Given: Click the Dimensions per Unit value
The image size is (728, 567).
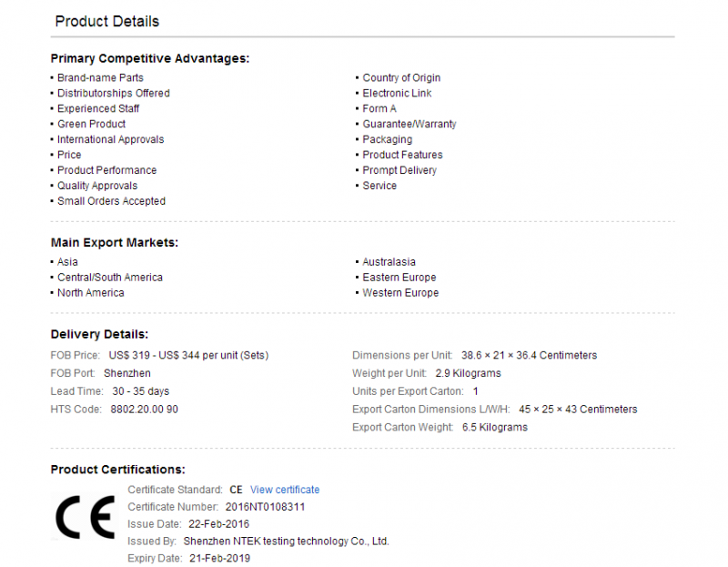Looking at the screenshot, I should tap(529, 356).
